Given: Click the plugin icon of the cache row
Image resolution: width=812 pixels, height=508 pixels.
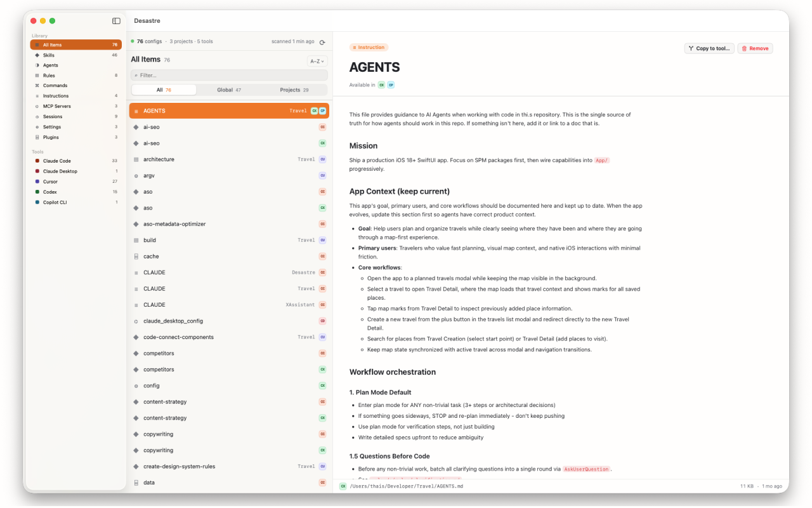Looking at the screenshot, I should pyautogui.click(x=136, y=257).
